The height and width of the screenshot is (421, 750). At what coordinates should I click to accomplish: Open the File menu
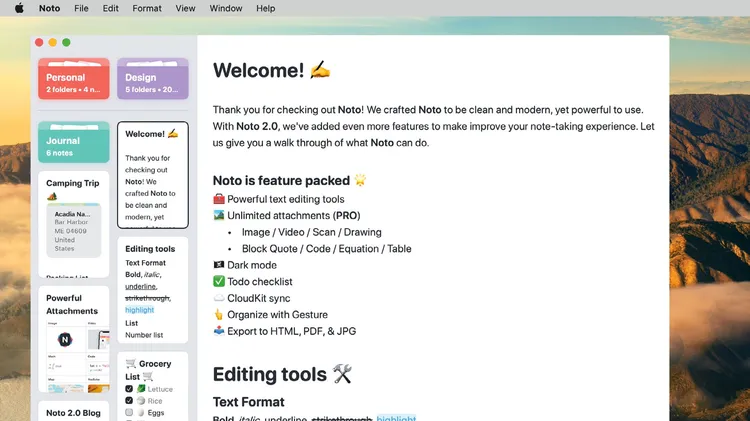pyautogui.click(x=81, y=8)
